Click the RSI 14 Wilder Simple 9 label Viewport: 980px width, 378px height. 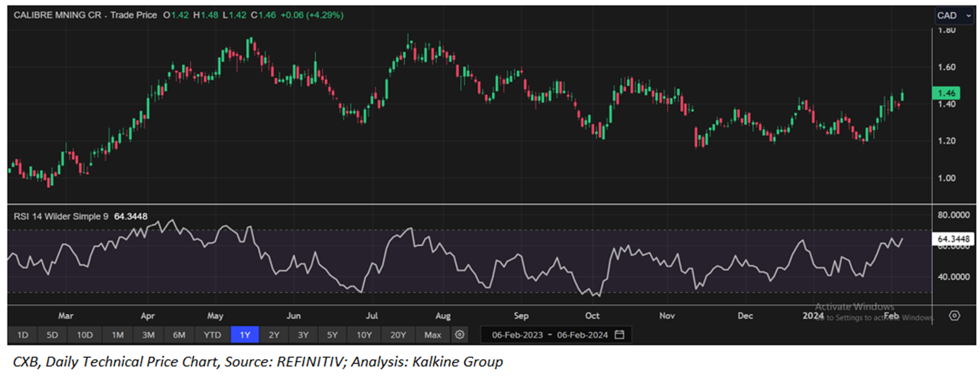tap(61, 216)
